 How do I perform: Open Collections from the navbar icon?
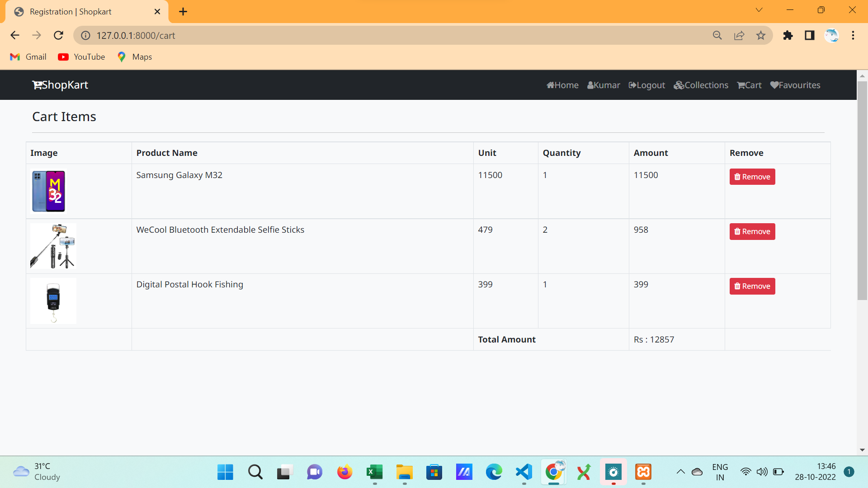(x=679, y=85)
